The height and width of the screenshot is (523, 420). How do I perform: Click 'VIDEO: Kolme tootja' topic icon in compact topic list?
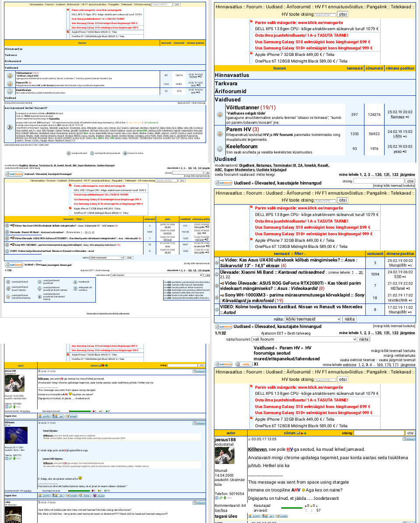tap(7, 251)
